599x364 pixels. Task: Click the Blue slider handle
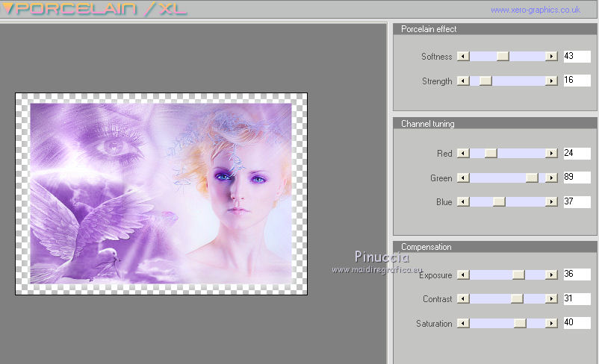(499, 202)
